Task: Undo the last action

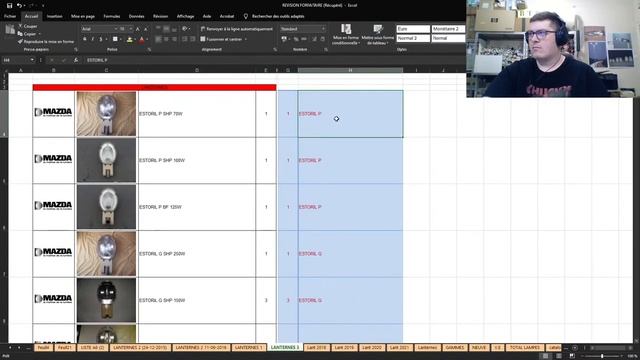Action: (x=19, y=5)
